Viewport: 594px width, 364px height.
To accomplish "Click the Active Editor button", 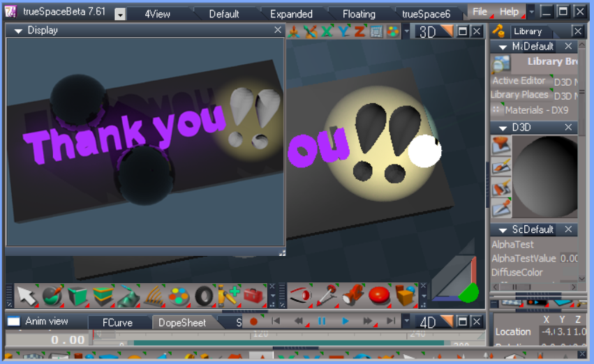I will [x=519, y=81].
